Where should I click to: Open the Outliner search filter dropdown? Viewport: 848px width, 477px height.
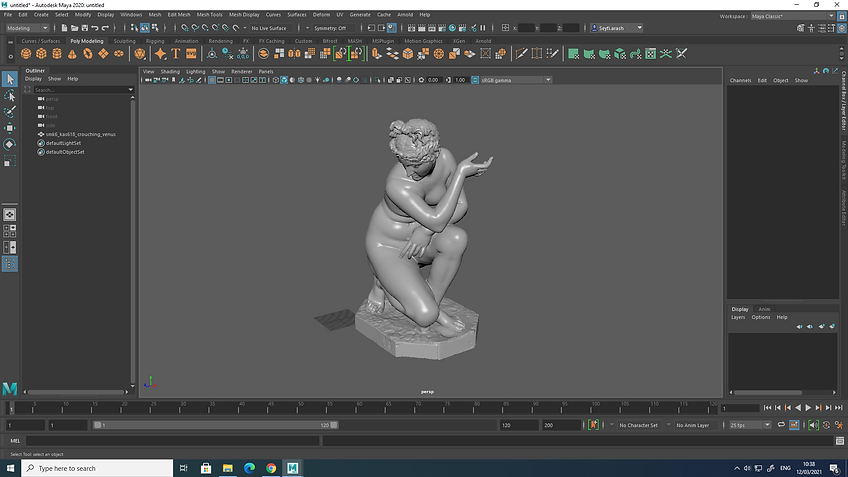pos(130,90)
